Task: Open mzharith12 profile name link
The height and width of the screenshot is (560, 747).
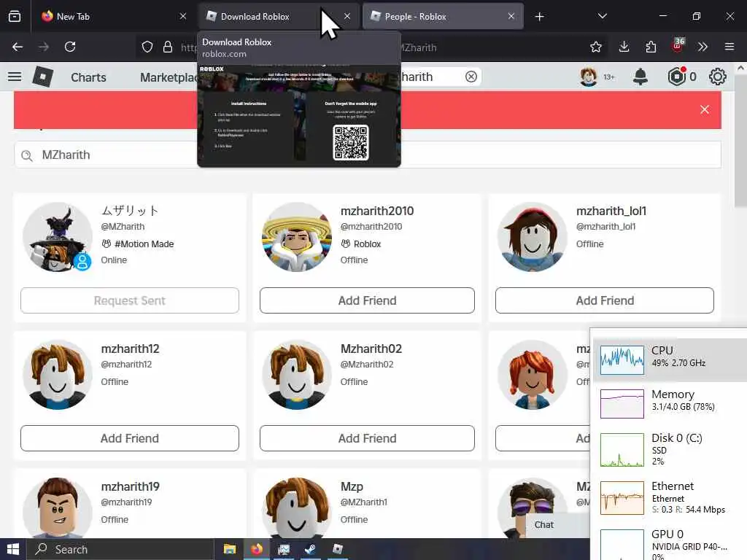Action: (130, 349)
